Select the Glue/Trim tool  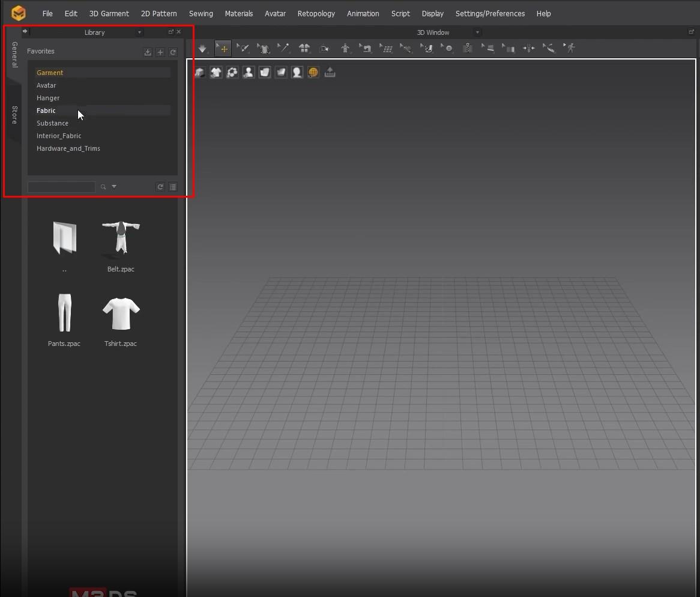coord(508,48)
